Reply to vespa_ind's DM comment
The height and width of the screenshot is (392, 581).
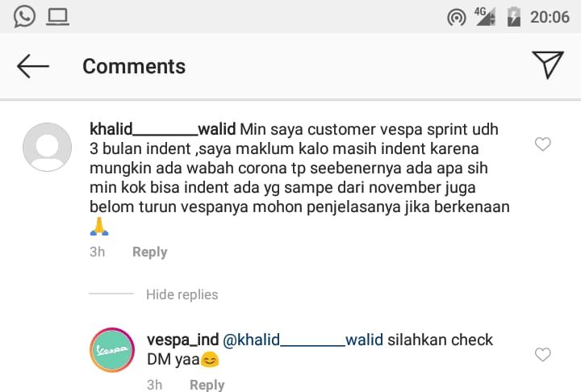(x=207, y=385)
